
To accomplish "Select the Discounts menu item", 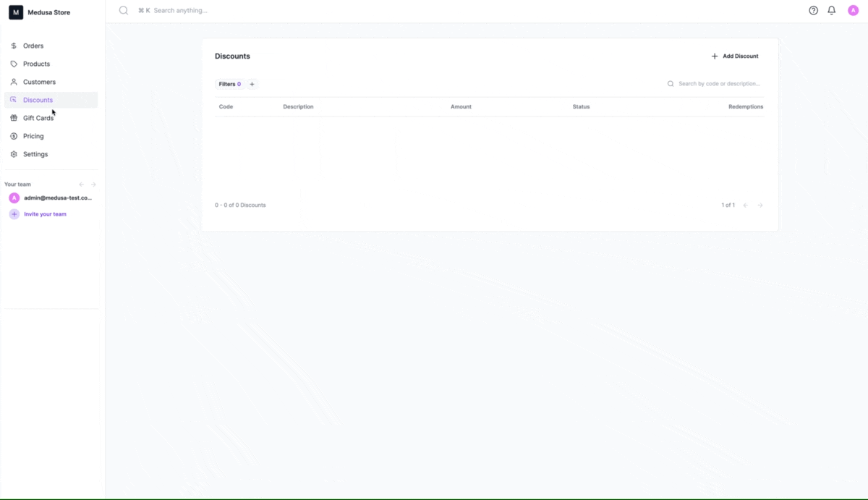I will click(51, 100).
